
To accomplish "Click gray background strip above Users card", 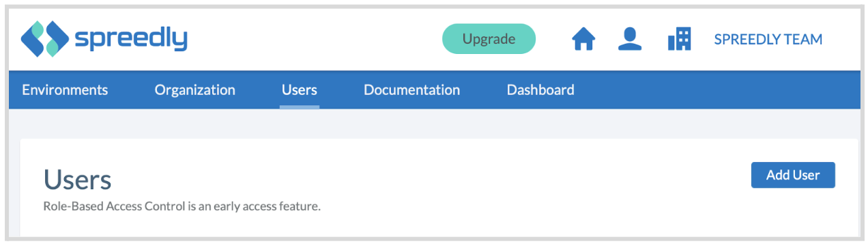I will coord(434,124).
